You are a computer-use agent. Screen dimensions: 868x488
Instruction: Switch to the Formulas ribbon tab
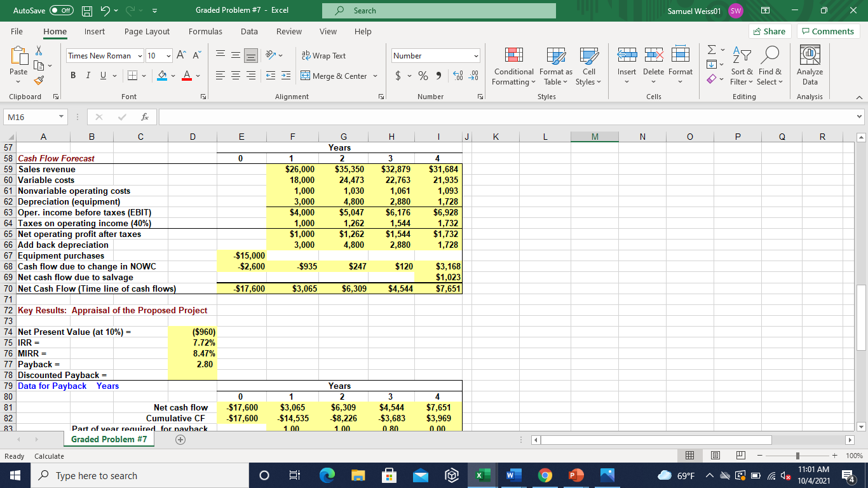[x=205, y=31]
